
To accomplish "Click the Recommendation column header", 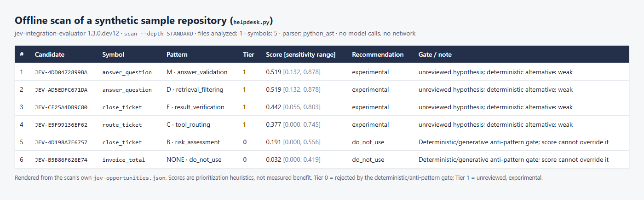I will point(378,54).
